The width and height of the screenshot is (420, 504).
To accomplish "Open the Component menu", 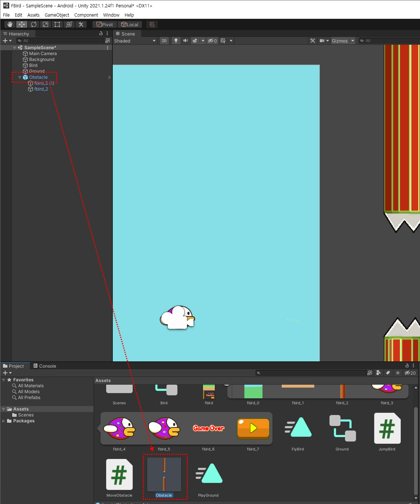I will coord(86,15).
